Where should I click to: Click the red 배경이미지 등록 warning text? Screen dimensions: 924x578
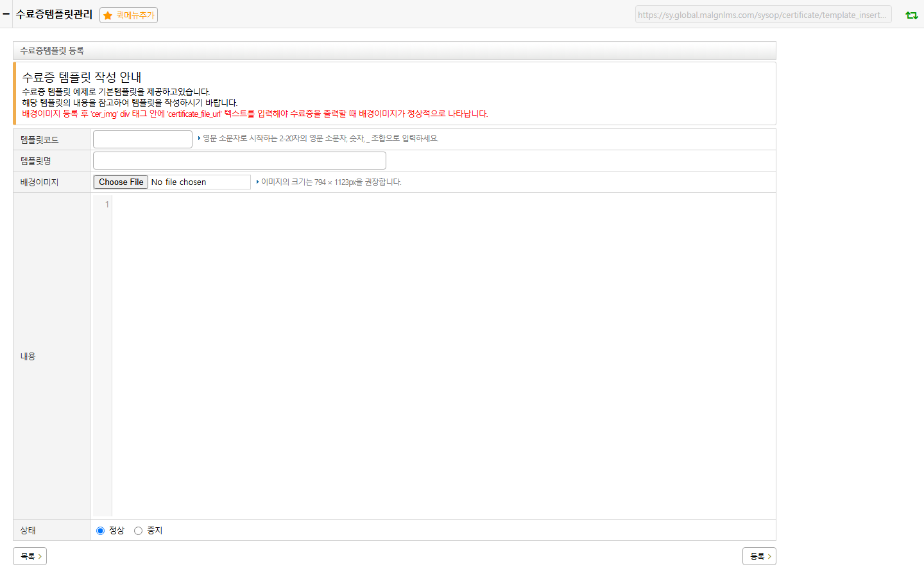click(255, 114)
